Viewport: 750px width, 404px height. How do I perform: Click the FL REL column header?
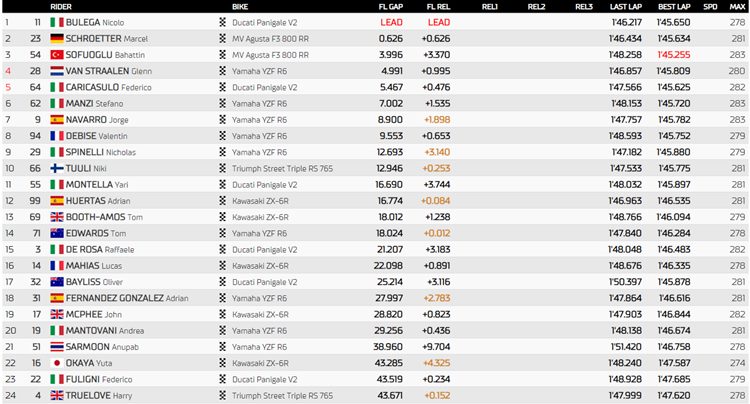point(439,7)
